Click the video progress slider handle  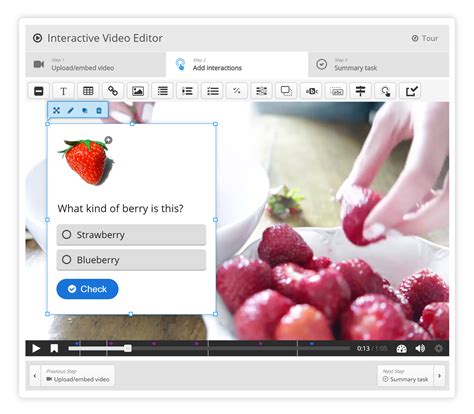(128, 348)
